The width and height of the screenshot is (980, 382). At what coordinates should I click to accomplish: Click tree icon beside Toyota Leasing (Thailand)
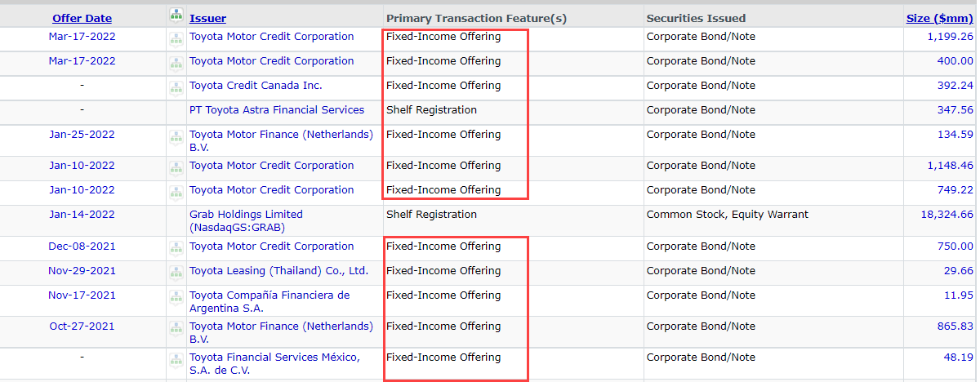[x=176, y=272]
